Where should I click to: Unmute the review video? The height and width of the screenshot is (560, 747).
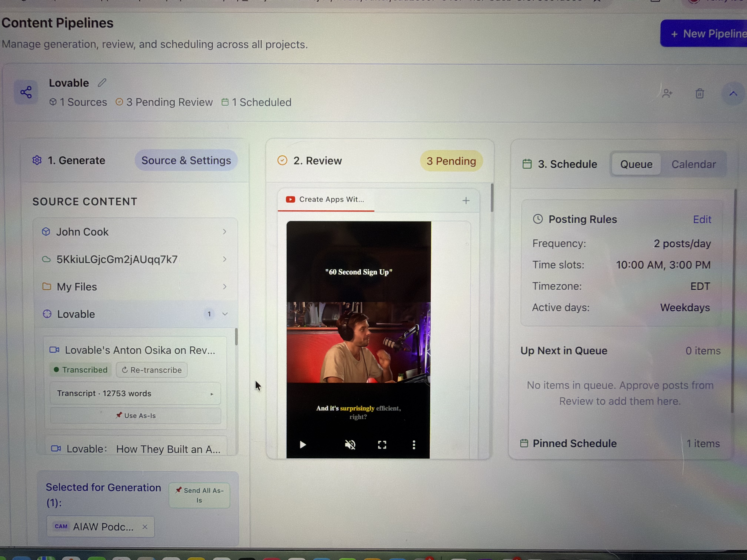coord(350,445)
